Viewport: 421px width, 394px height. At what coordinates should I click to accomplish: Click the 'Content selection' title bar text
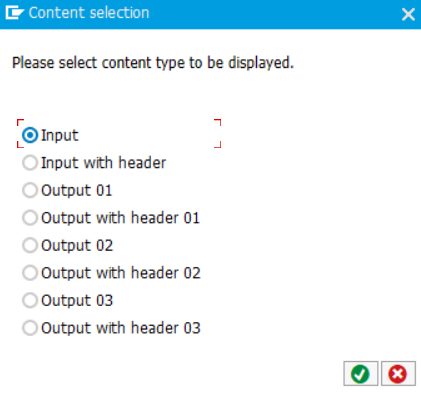(89, 13)
